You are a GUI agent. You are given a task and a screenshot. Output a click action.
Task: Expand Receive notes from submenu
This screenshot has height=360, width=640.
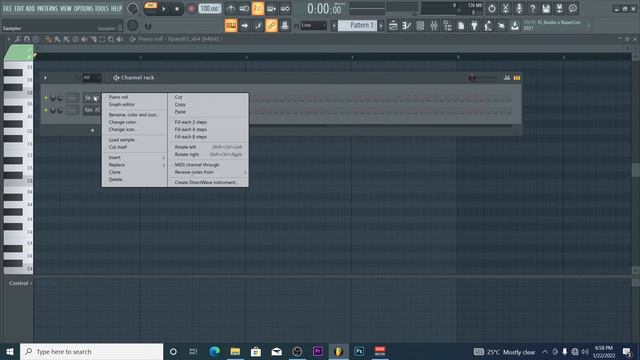[208, 172]
